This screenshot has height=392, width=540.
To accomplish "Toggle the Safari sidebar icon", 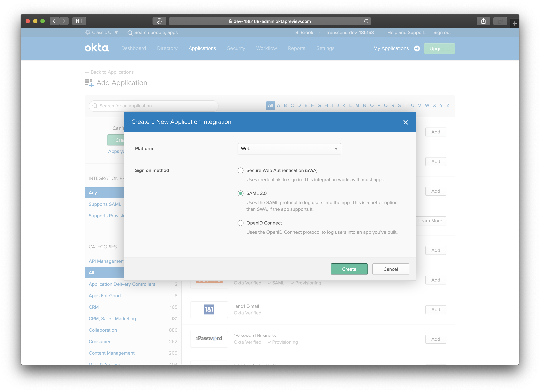I will tap(79, 21).
